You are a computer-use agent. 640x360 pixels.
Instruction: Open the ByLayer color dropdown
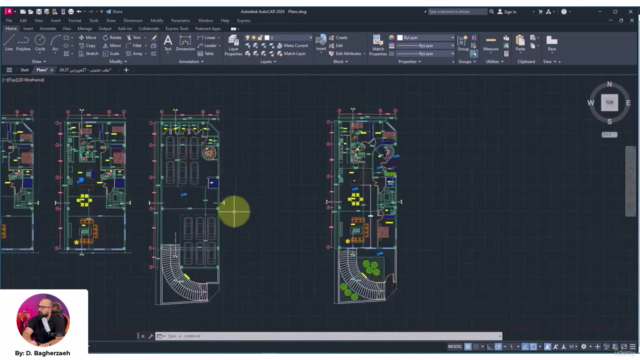(x=426, y=38)
